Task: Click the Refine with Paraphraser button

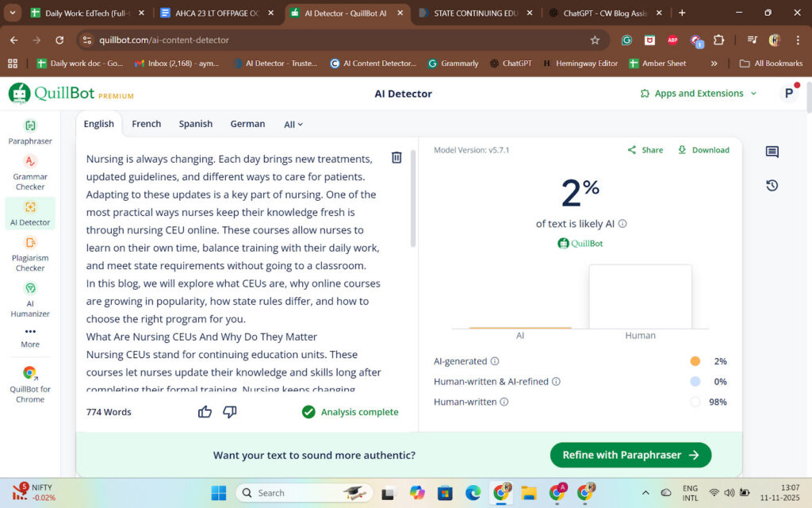Action: (630, 455)
